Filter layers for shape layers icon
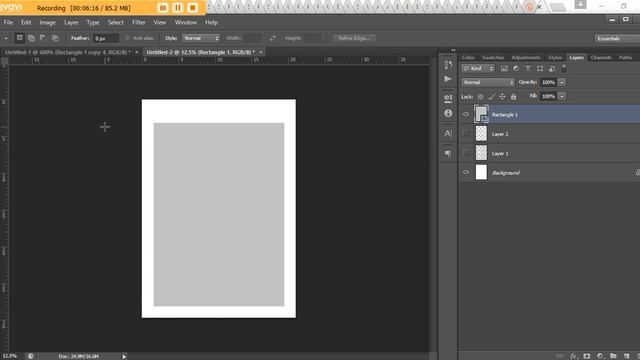Screen dimensions: 640x360 pos(540,69)
